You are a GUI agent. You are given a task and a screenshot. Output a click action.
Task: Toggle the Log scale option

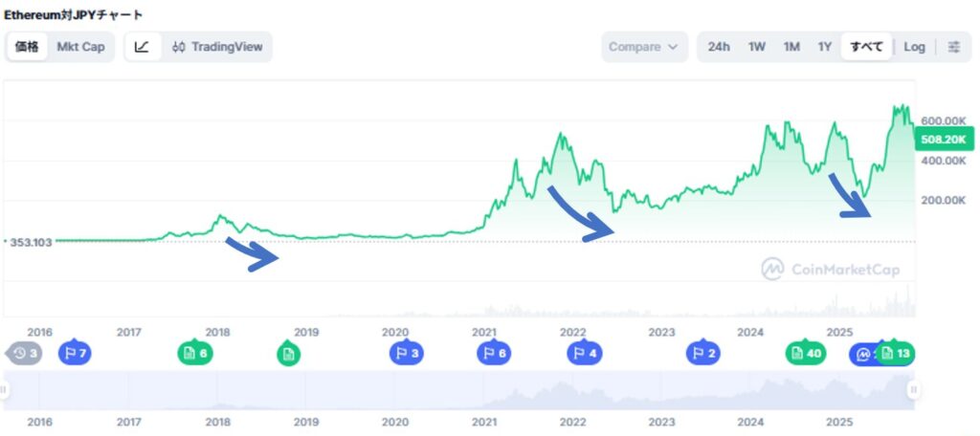[x=914, y=47]
